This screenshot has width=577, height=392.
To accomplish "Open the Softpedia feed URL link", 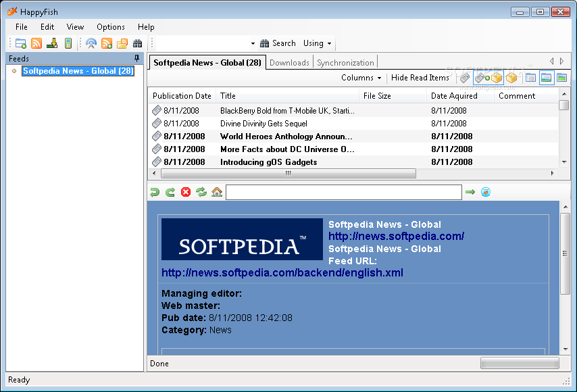I will click(281, 272).
